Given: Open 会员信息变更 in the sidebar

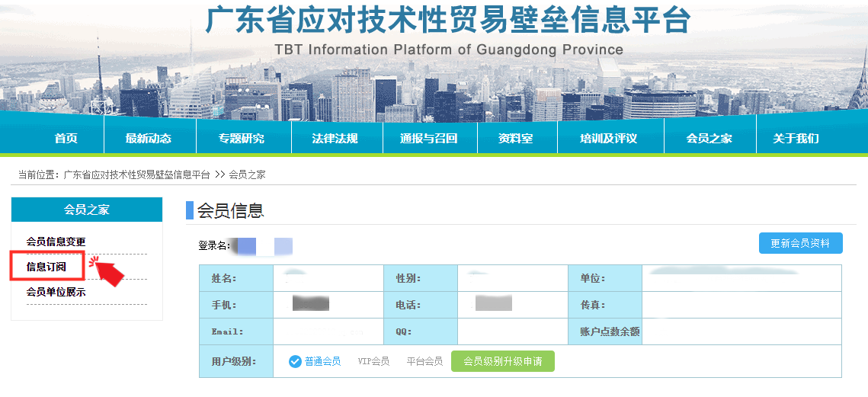Looking at the screenshot, I should [x=56, y=242].
